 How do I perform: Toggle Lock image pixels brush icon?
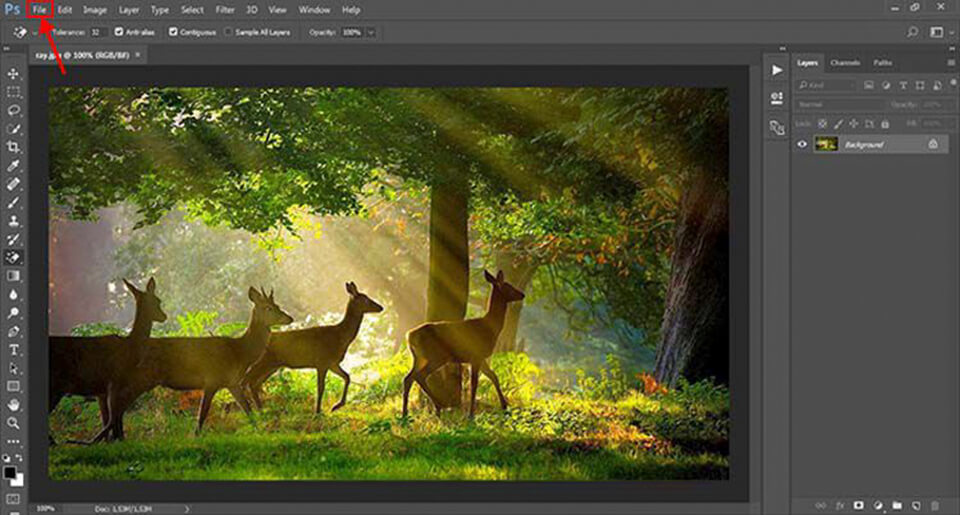click(x=838, y=124)
